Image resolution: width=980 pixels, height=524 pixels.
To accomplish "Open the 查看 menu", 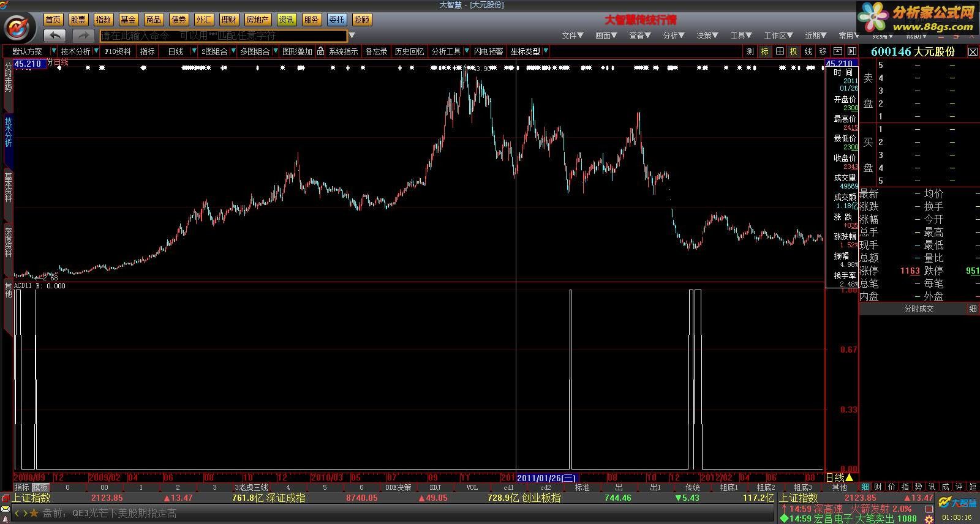I will 640,36.
